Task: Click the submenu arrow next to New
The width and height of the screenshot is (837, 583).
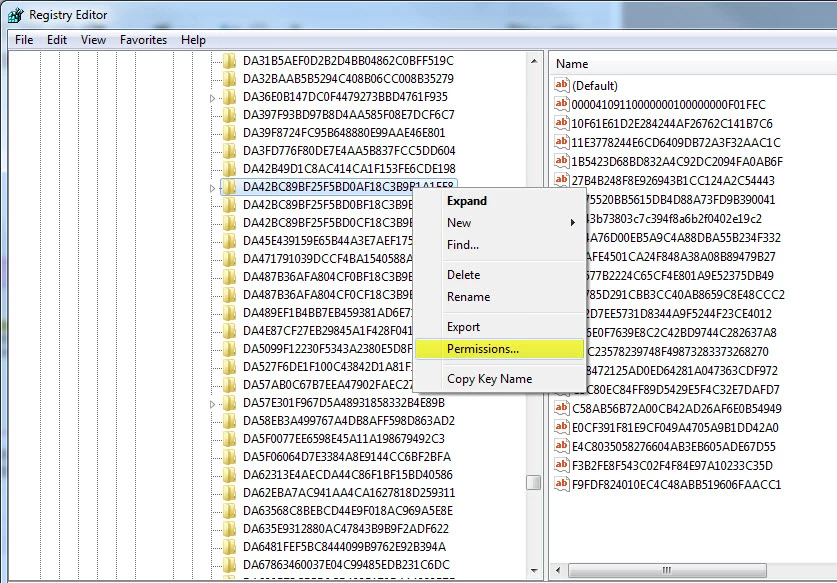Action: point(572,223)
